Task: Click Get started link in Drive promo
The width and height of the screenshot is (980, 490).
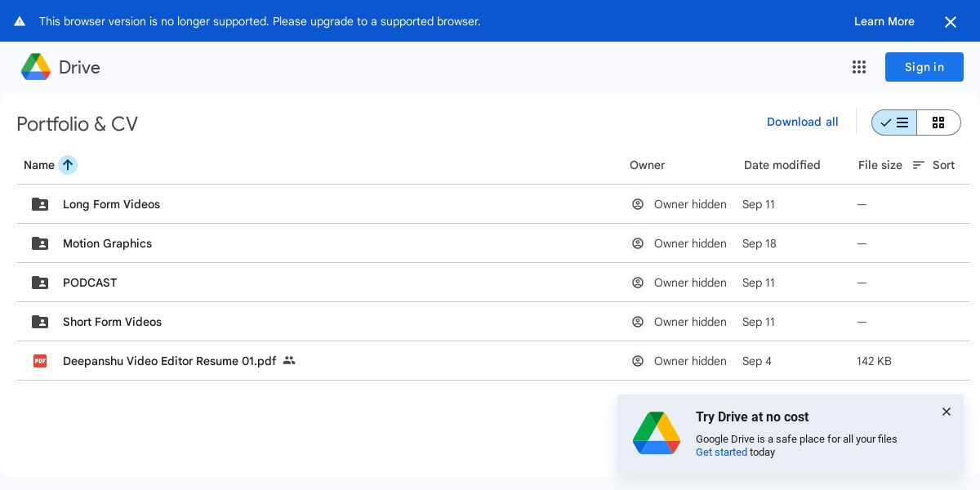Action: point(721,452)
